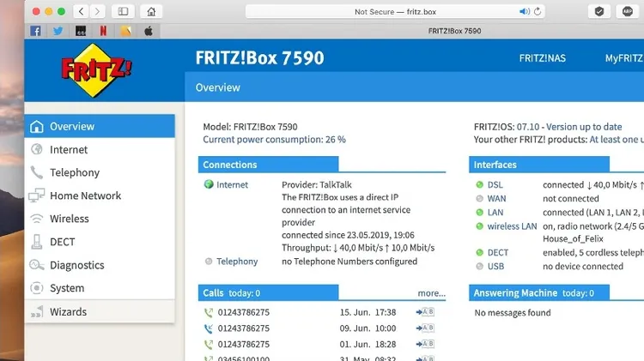Open the Apple bookmark icon
The height and width of the screenshot is (361, 644).
coord(149,31)
